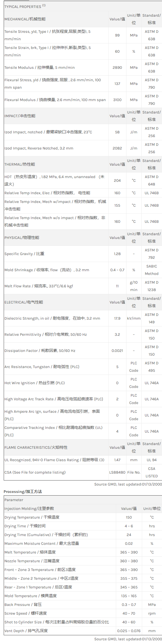This screenshot has width=162, height=644.
Task: Click the Injection Molding header cell
Action: coord(29,509)
